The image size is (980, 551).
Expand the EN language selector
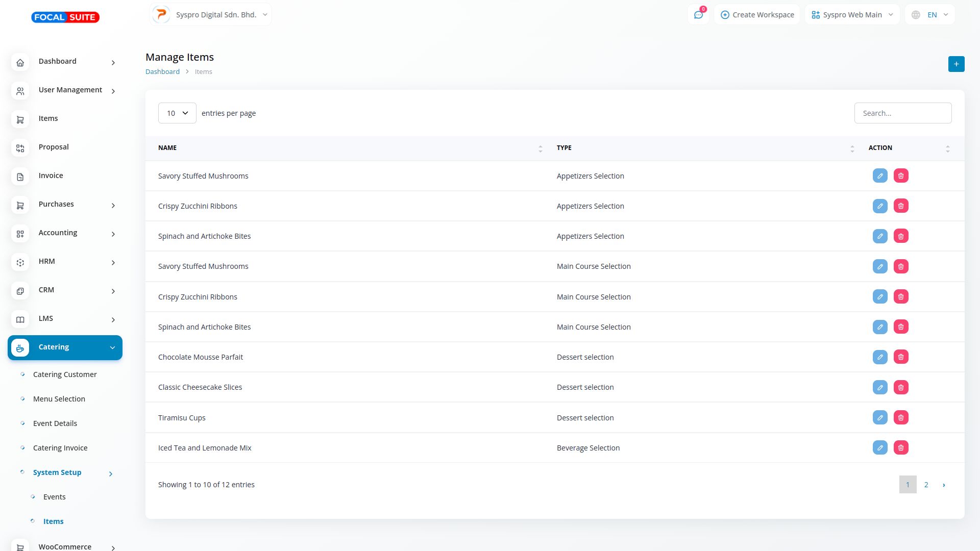[929, 15]
